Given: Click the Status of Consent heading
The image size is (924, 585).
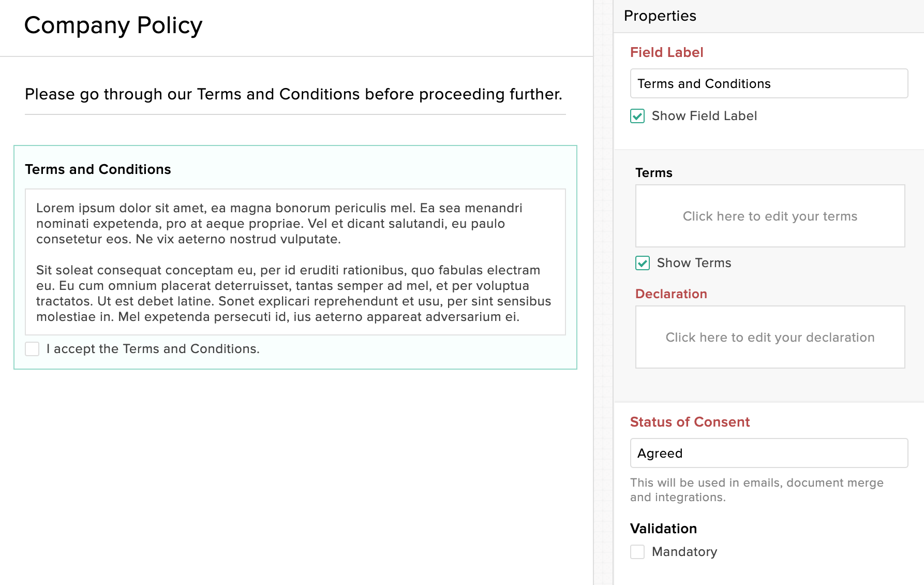Looking at the screenshot, I should click(x=690, y=422).
